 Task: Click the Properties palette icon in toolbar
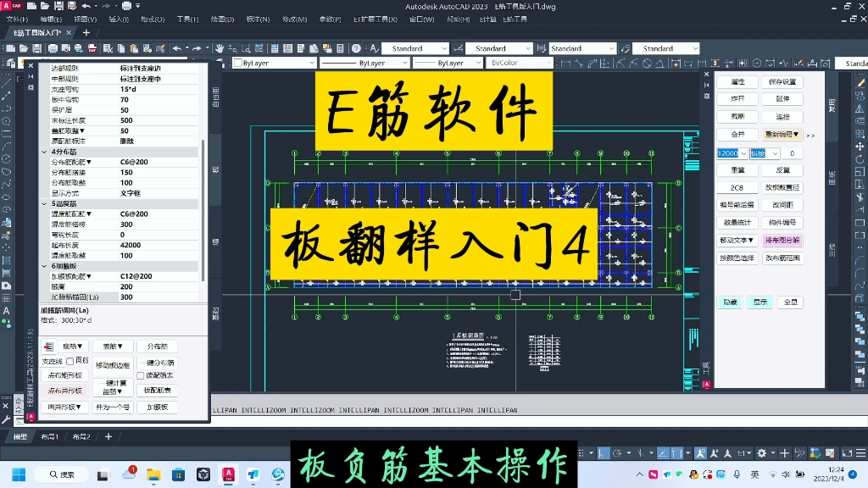point(274,48)
